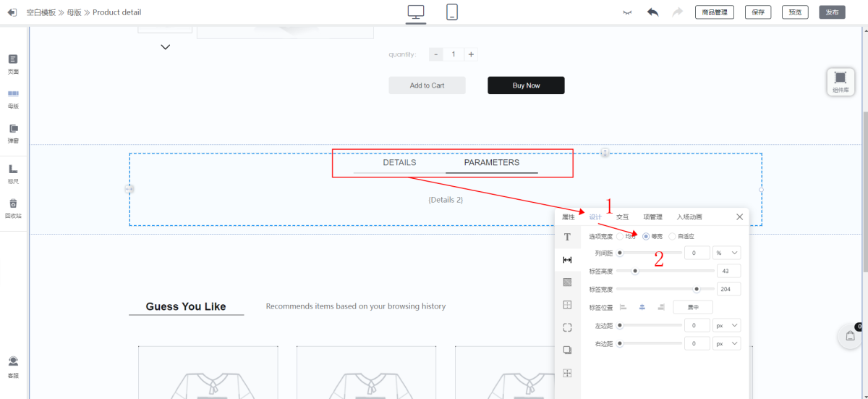Select desktop view mode icon
The image size is (868, 399).
coord(416,12)
